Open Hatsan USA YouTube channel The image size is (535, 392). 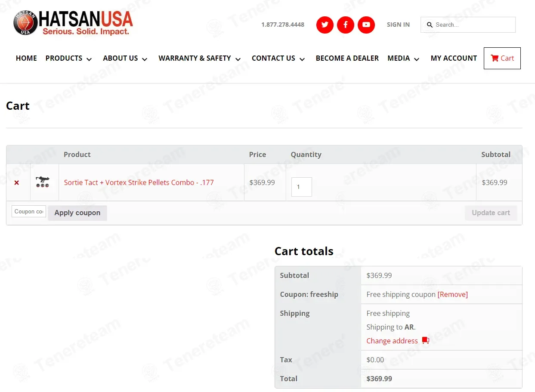[366, 25]
